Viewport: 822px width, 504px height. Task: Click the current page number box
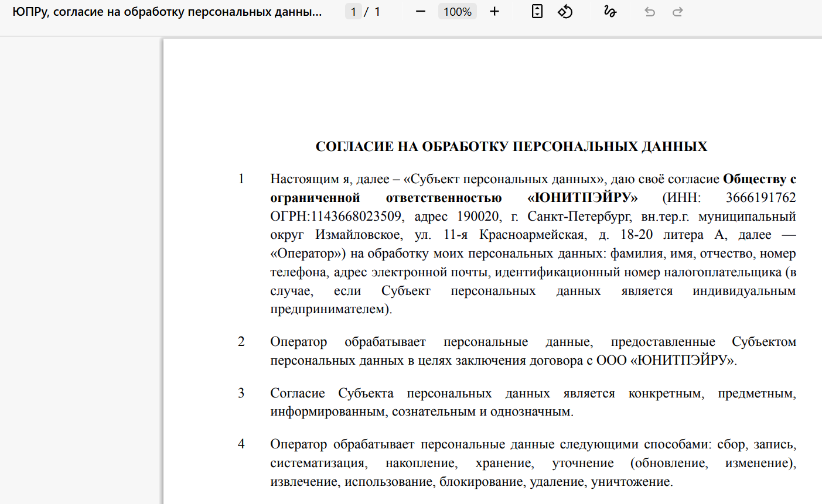tap(353, 12)
